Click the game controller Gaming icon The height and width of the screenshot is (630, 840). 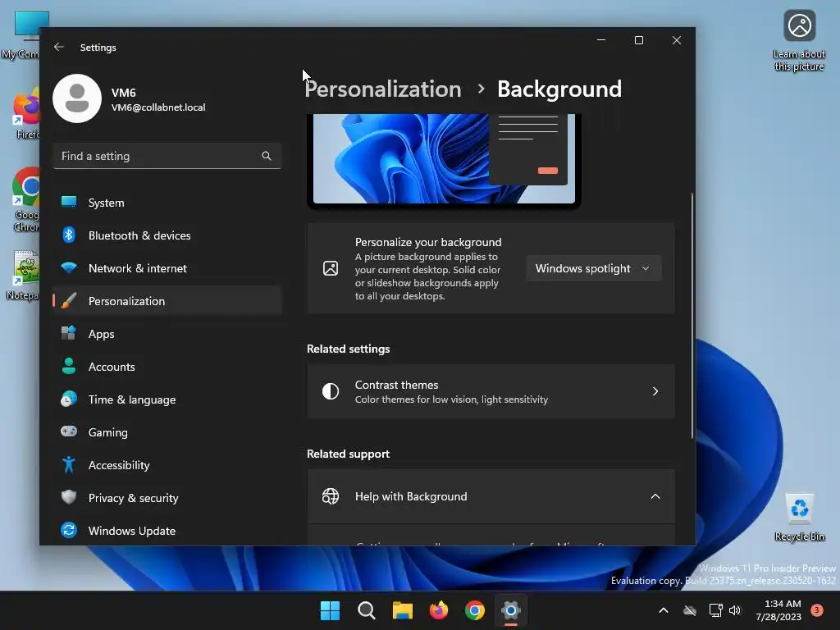[x=69, y=431]
